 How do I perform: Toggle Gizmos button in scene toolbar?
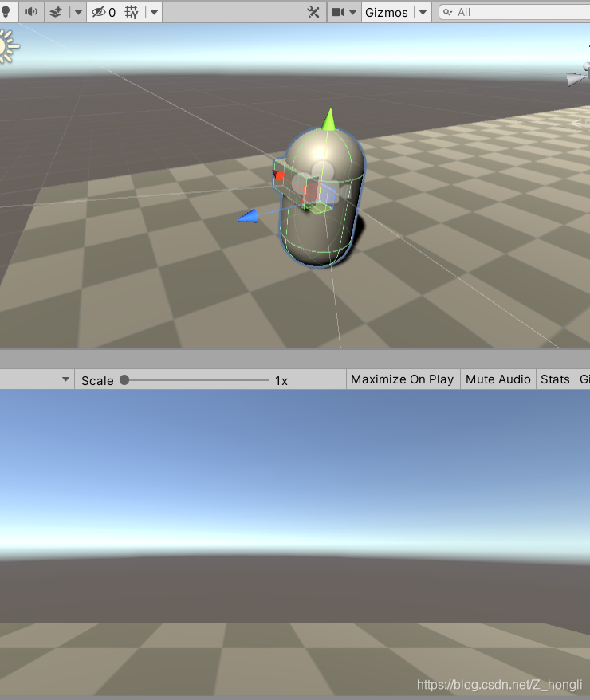tap(387, 13)
